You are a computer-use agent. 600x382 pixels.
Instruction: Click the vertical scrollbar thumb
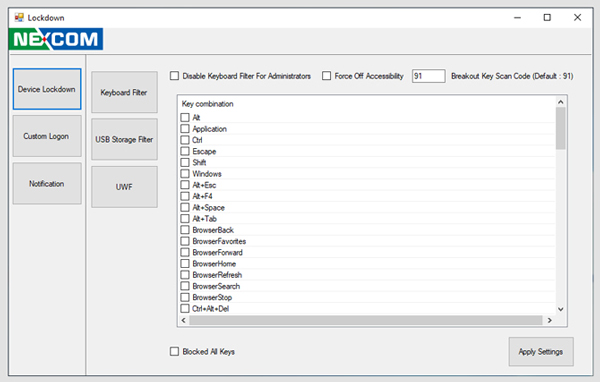[x=561, y=128]
